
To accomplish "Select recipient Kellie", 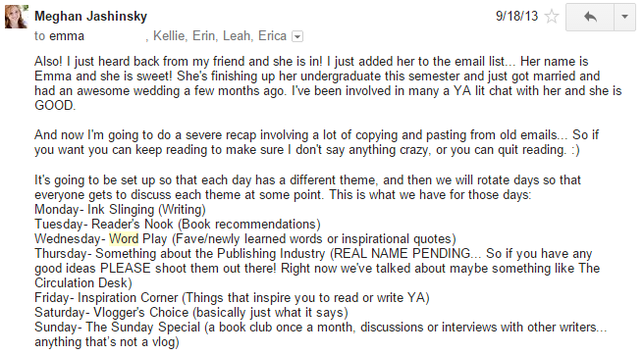I will coord(169,36).
